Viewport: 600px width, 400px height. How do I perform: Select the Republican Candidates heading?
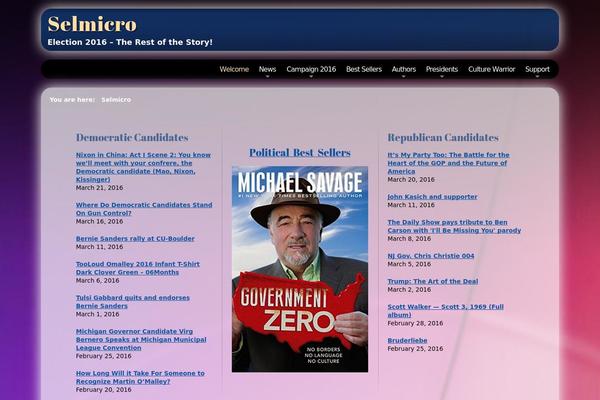pos(443,137)
